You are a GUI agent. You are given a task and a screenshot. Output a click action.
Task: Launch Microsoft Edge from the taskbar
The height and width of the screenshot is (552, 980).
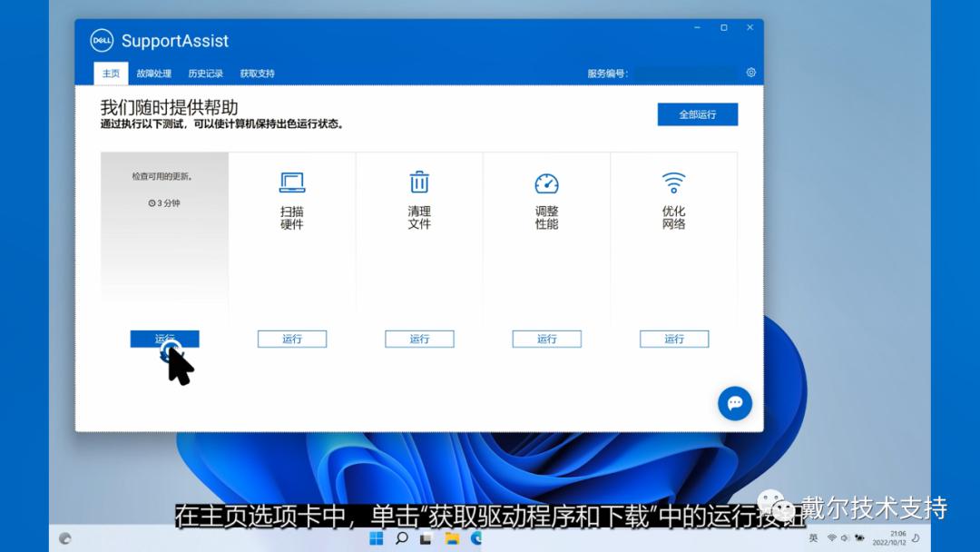point(475,537)
